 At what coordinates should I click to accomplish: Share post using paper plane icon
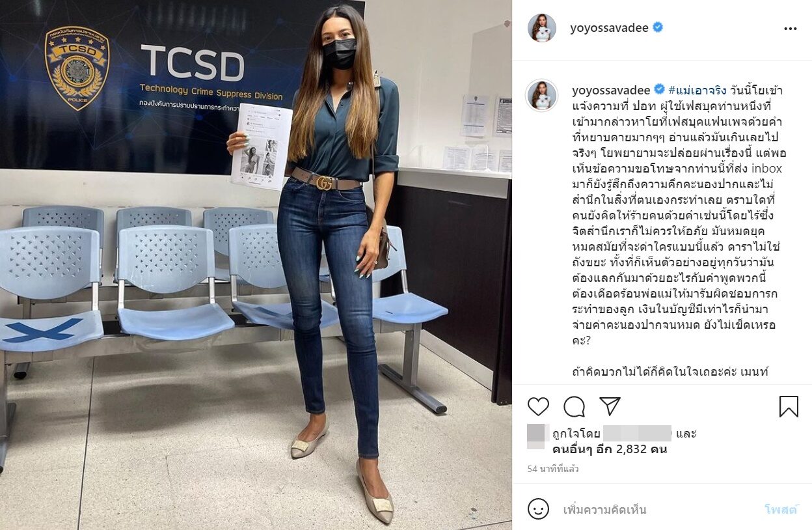610,406
